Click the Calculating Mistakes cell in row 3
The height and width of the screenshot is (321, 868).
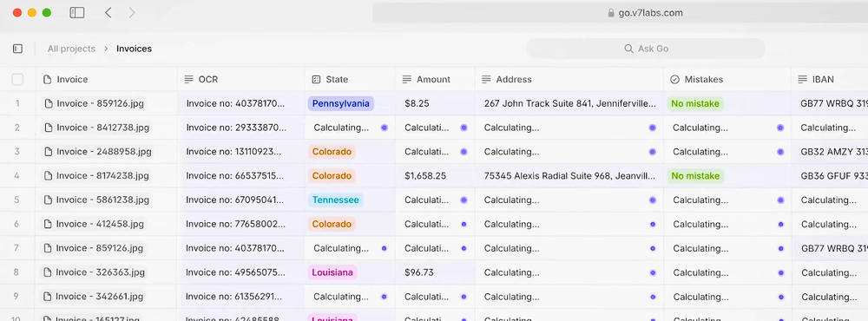click(727, 152)
